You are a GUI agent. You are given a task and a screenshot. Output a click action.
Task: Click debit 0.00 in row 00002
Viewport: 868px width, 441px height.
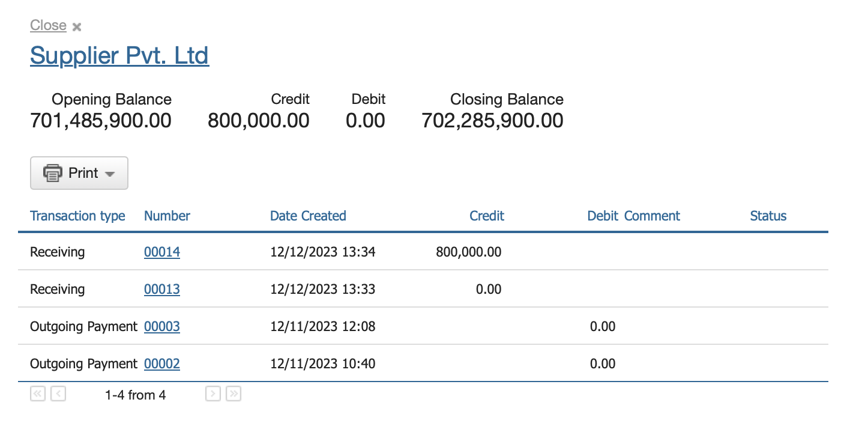603,364
